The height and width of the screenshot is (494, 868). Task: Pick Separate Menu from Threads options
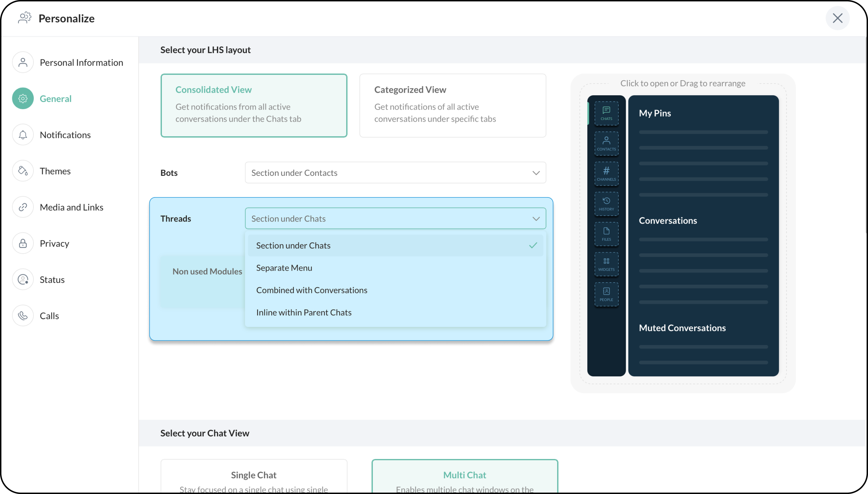click(x=284, y=268)
